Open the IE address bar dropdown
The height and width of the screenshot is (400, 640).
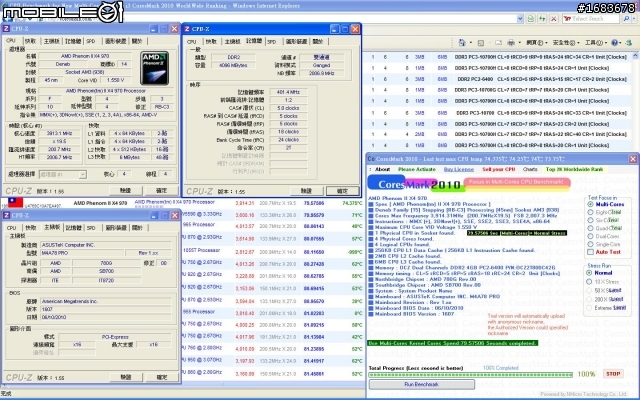(x=520, y=19)
